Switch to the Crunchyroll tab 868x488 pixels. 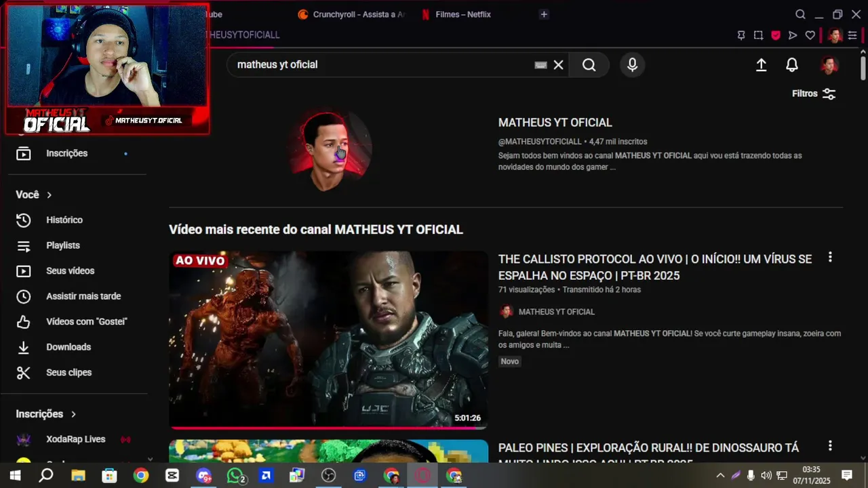pos(351,14)
